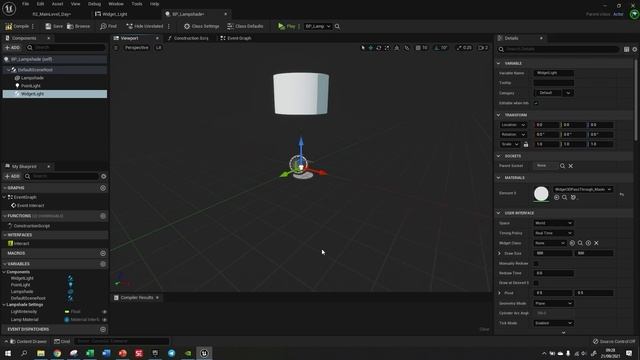This screenshot has height=360, width=640.
Task: Click the Compile button in the toolbar
Action: pyautogui.click(x=17, y=26)
